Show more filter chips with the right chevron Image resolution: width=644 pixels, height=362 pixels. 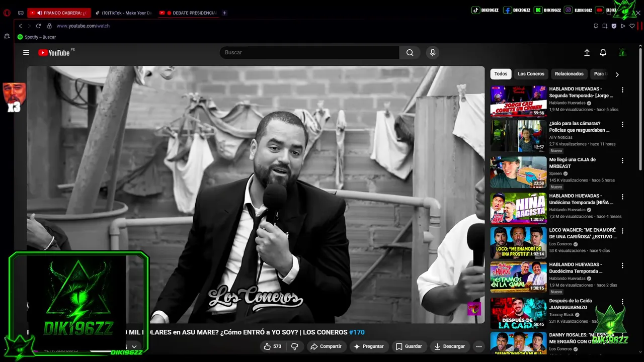pyautogui.click(x=617, y=74)
